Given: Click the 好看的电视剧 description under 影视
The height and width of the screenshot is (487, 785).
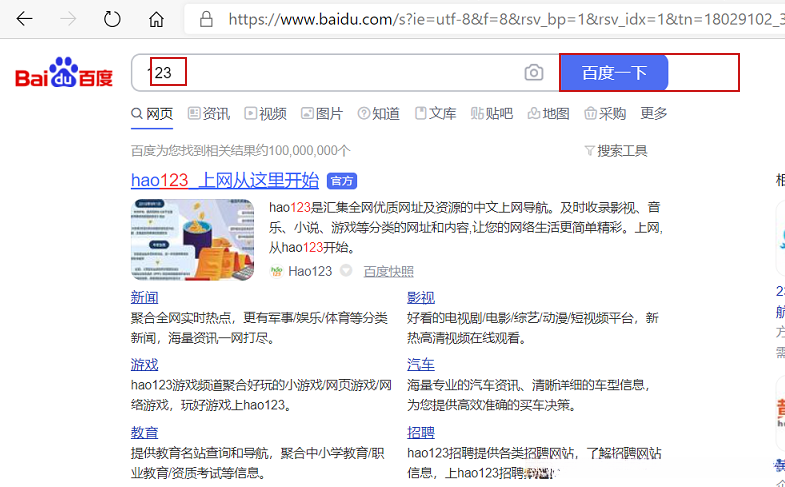Looking at the screenshot, I should point(533,328).
